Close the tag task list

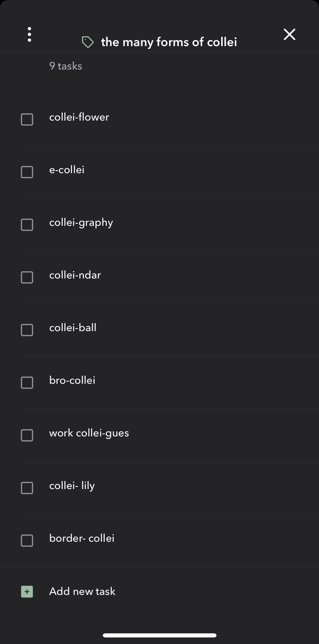coord(289,34)
